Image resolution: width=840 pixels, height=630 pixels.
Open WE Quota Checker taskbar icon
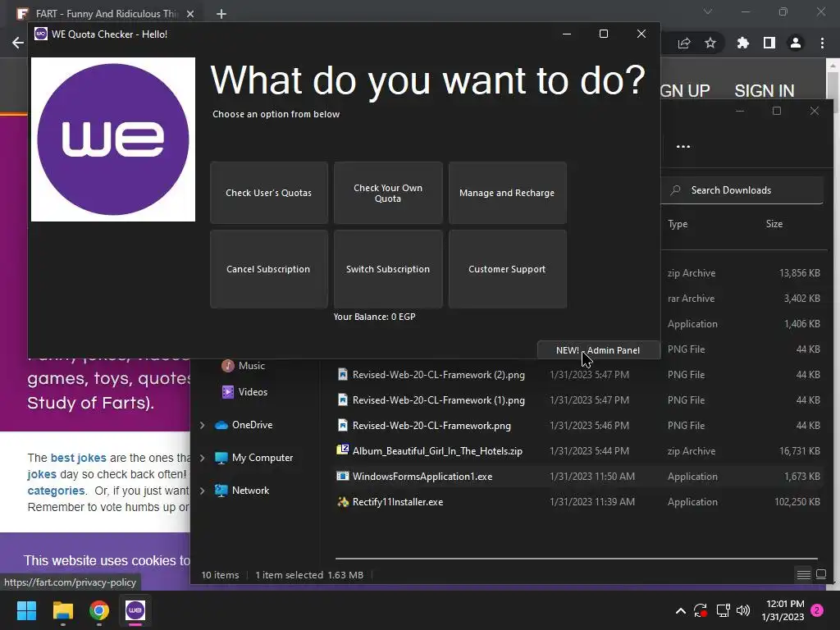pyautogui.click(x=135, y=610)
